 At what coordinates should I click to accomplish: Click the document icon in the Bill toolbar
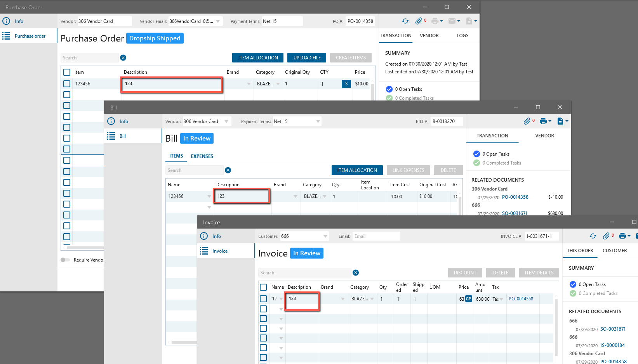point(560,121)
